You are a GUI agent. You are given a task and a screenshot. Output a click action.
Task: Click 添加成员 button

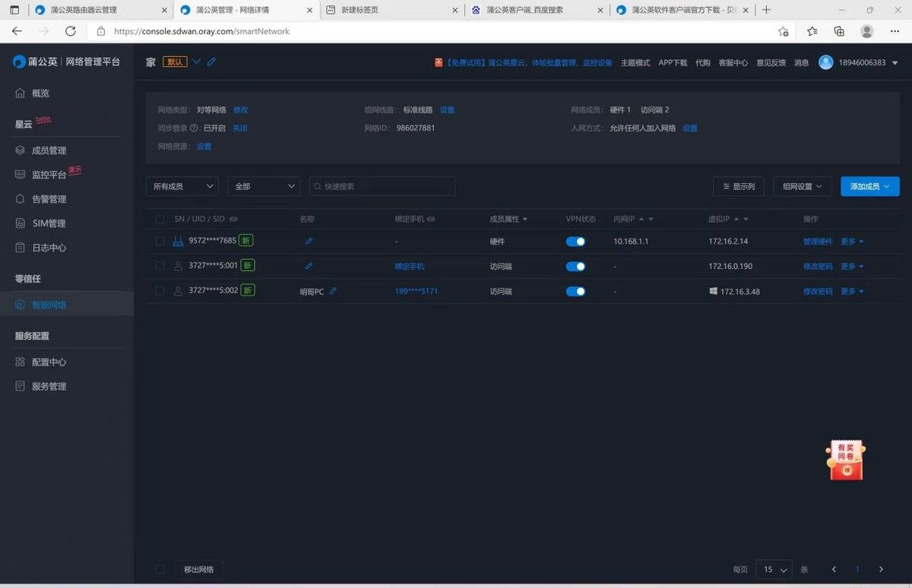870,186
